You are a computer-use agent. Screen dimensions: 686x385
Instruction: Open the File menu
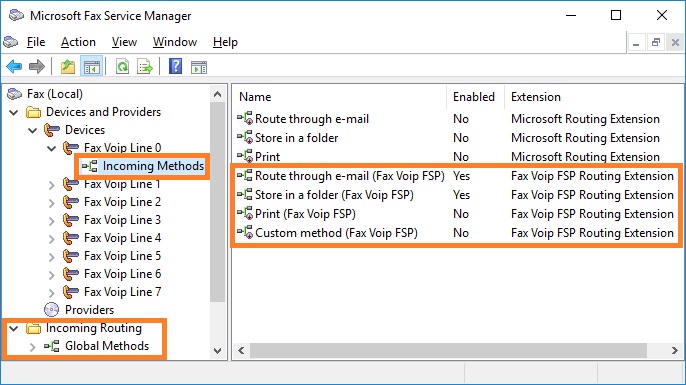(36, 42)
